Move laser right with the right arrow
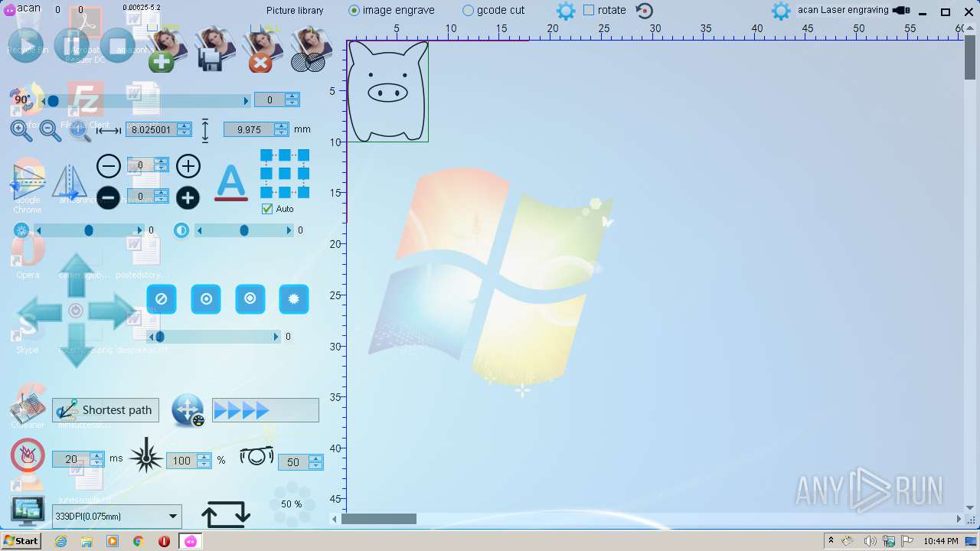This screenshot has width=980, height=551. 113,311
